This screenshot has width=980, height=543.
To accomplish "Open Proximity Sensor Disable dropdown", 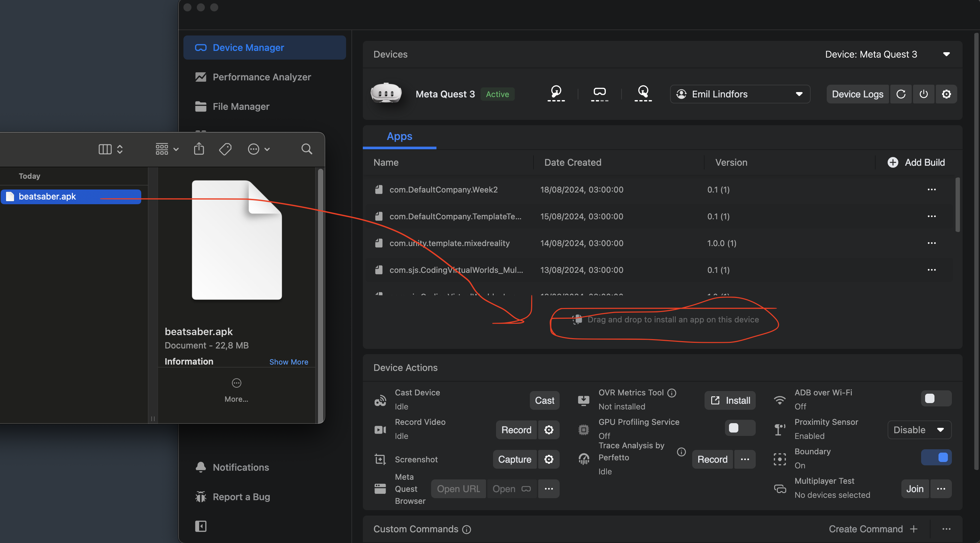I will (x=919, y=430).
